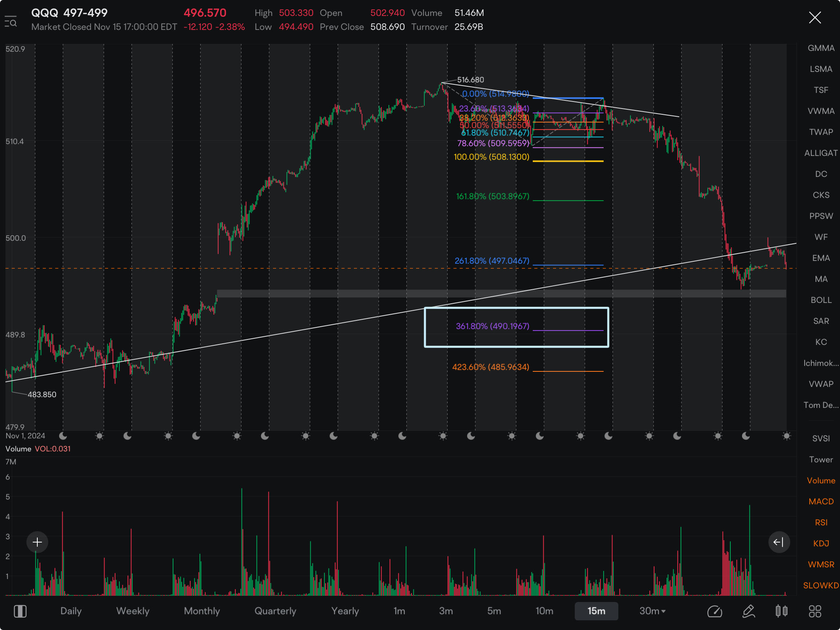
Task: Select the 15m interval
Action: click(x=597, y=611)
